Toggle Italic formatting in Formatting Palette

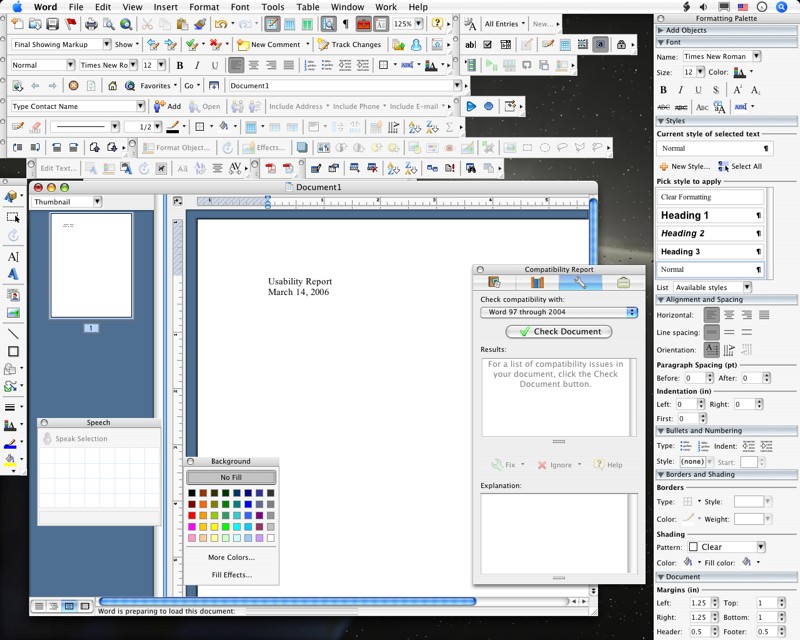click(x=681, y=89)
